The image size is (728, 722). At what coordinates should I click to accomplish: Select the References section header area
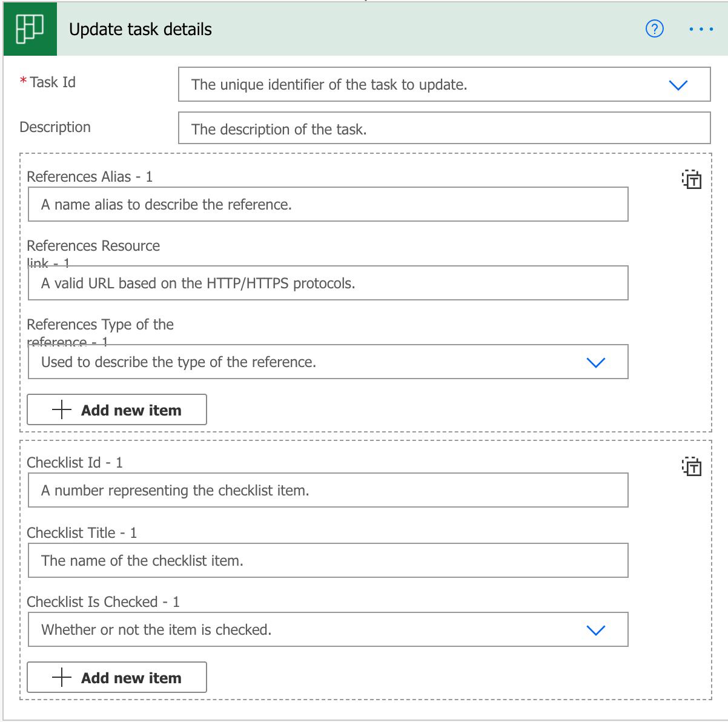pos(90,176)
